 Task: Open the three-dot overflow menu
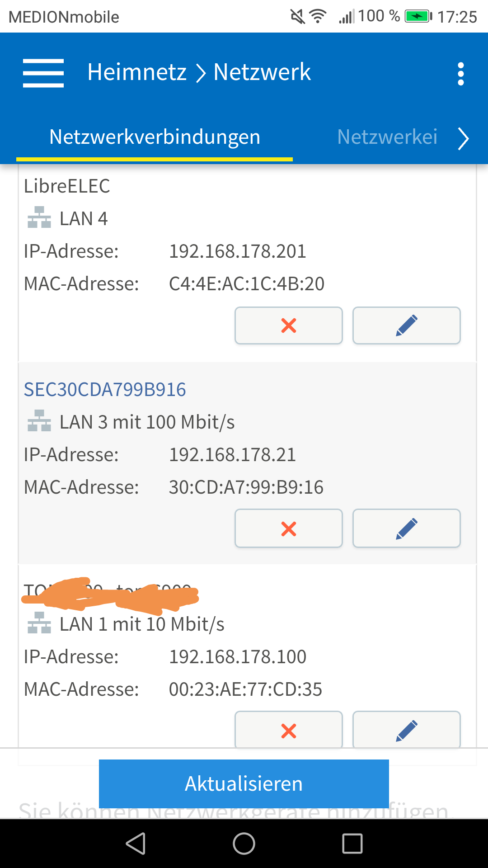(460, 74)
